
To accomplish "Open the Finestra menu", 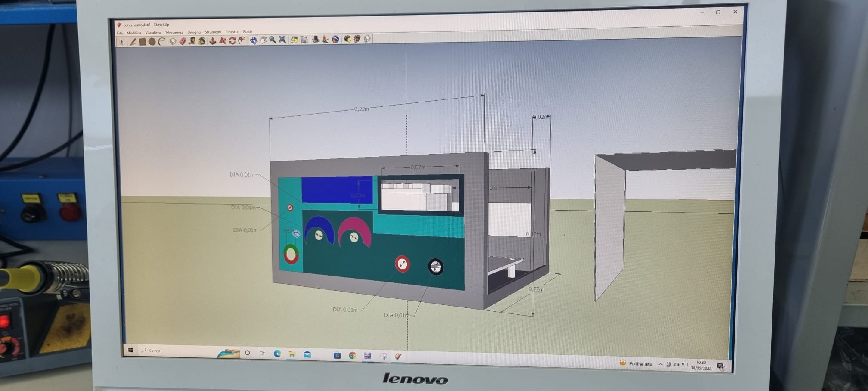I will click(232, 32).
